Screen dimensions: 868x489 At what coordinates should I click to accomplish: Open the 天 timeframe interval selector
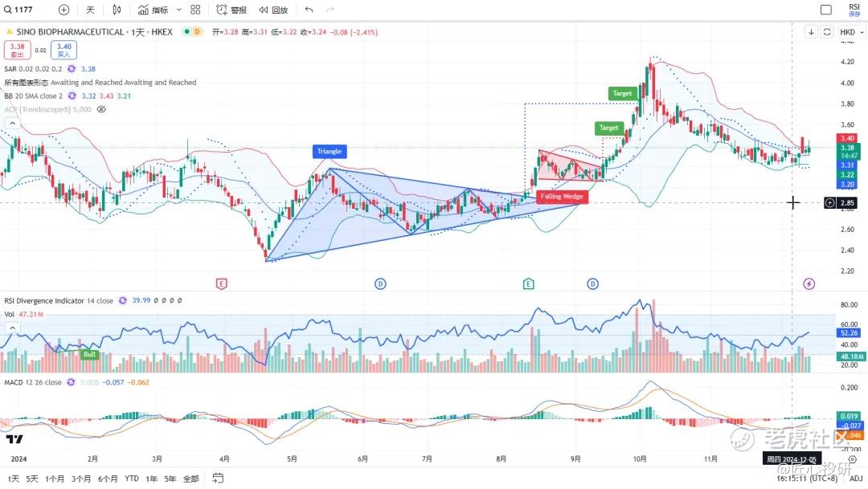click(90, 10)
